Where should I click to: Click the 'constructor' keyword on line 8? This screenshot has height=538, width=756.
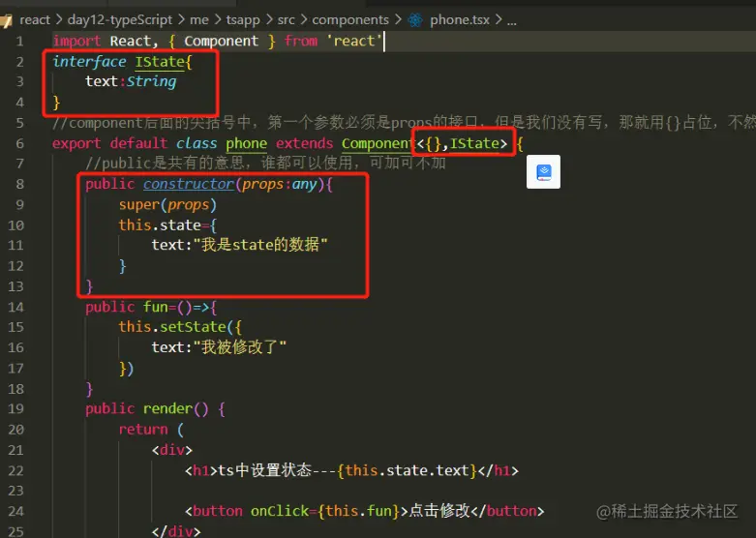[189, 184]
